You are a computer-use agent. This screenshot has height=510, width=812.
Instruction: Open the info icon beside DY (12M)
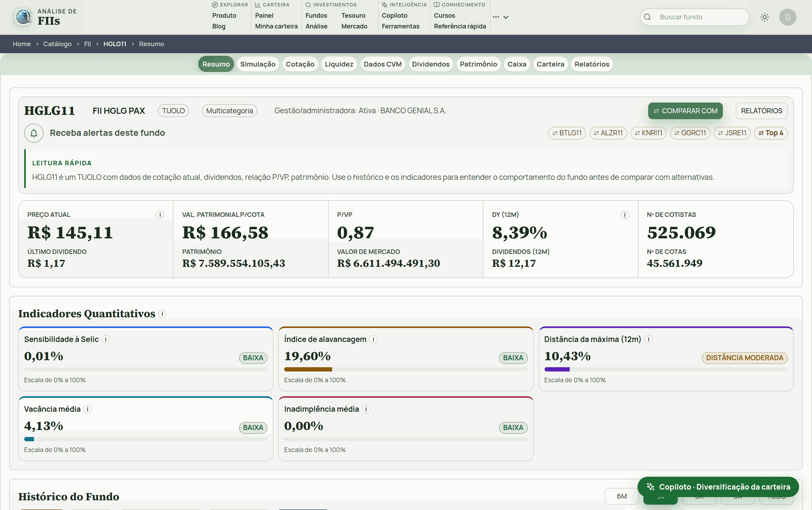(625, 215)
